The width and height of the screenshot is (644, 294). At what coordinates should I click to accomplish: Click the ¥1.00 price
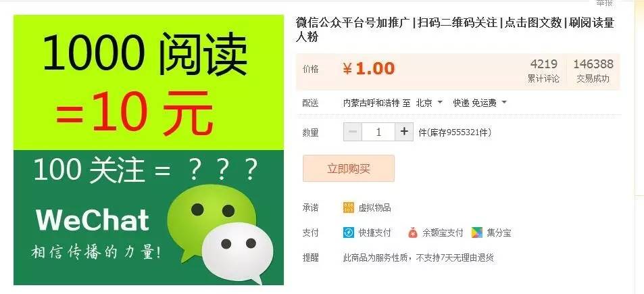point(369,68)
